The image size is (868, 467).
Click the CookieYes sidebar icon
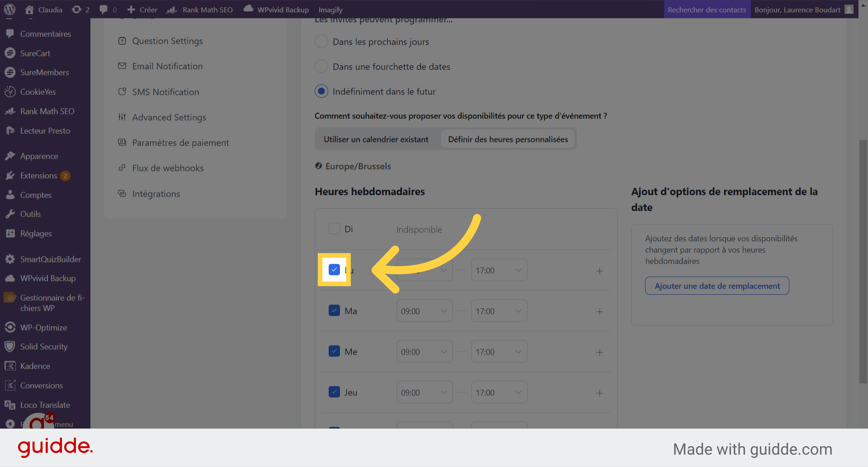(10, 92)
